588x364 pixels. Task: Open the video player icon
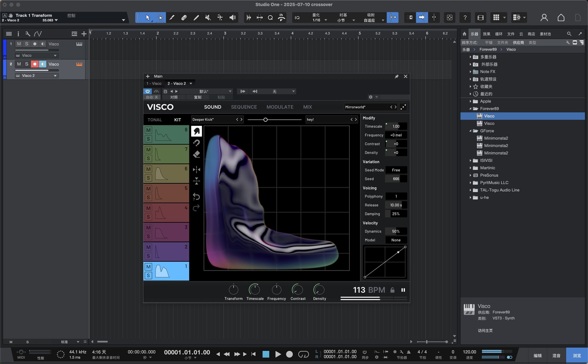(481, 17)
